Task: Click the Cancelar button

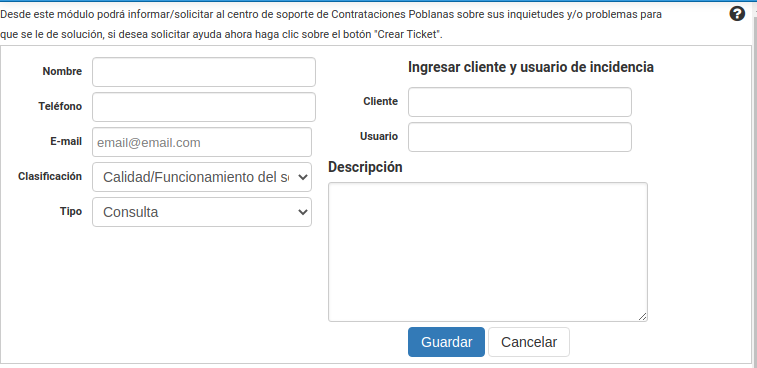Action: tap(529, 342)
